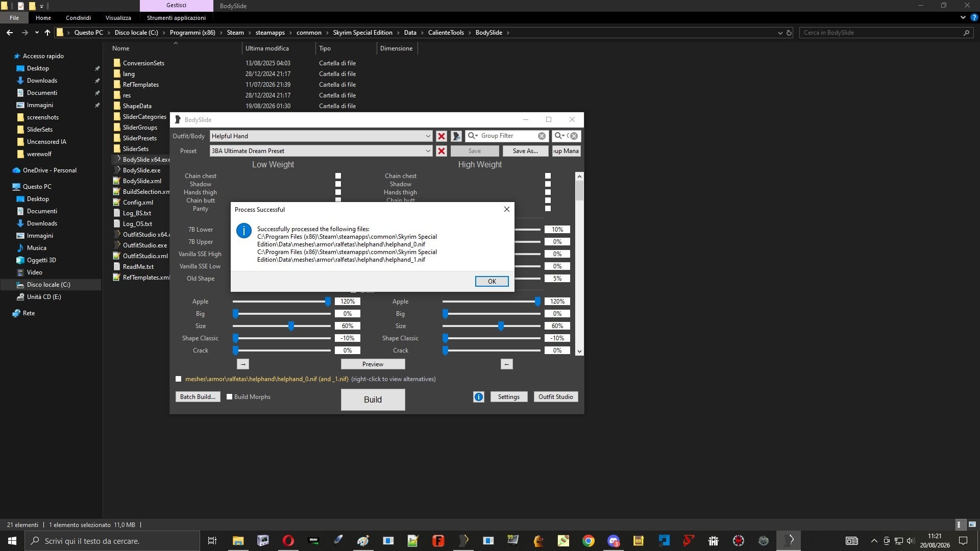Screen dimensions: 980x551
Task: Click the large Build button
Action: click(x=373, y=399)
